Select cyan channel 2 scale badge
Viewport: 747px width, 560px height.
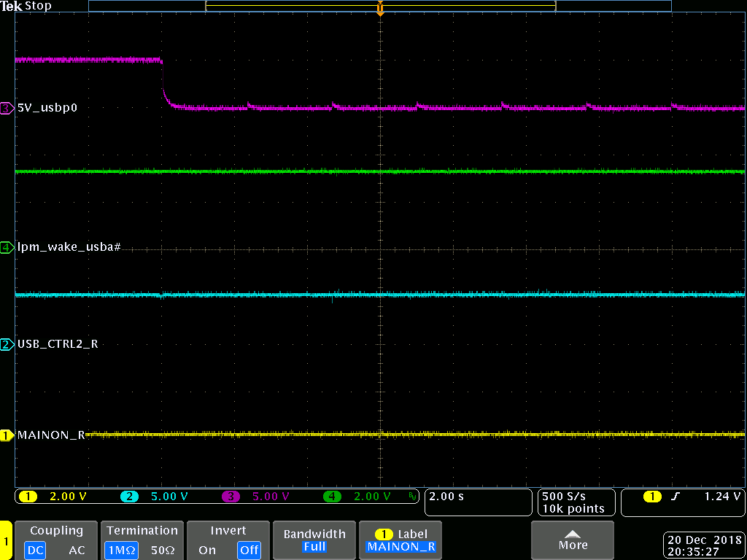[x=130, y=497]
